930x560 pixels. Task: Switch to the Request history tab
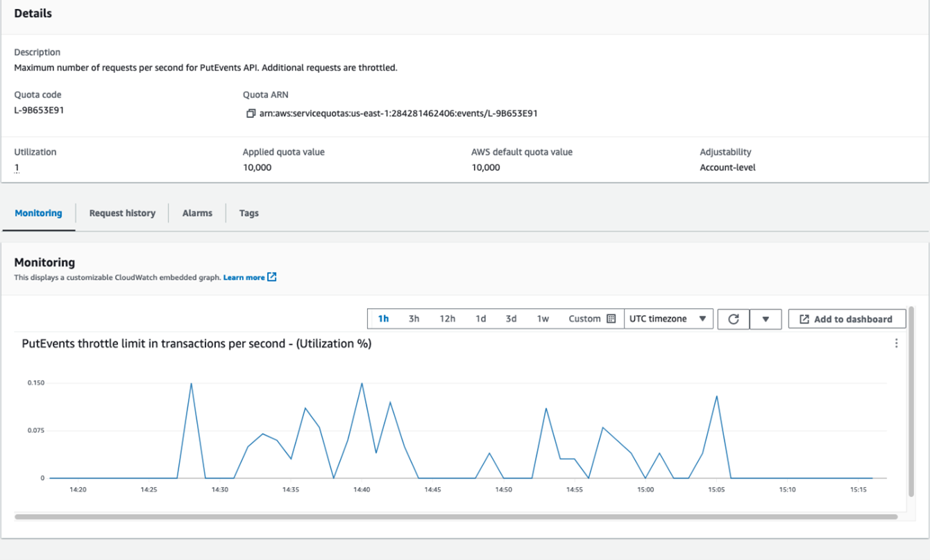122,213
